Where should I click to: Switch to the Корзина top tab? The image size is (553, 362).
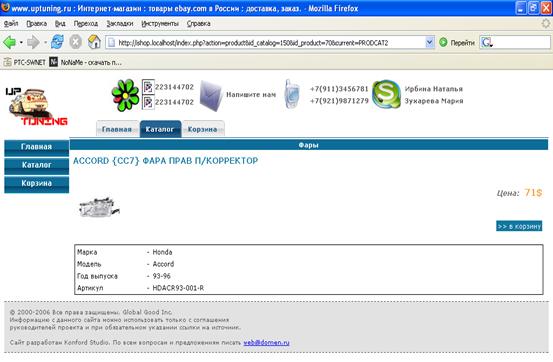[x=202, y=129]
